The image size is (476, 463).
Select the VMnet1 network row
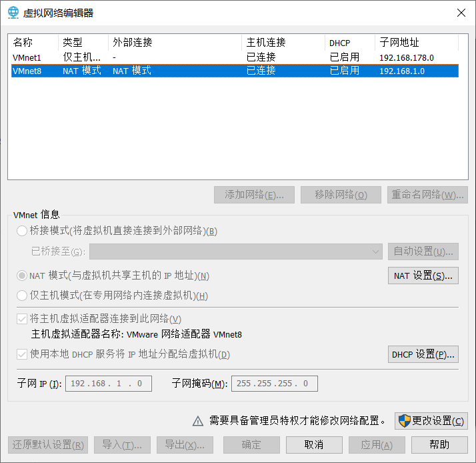click(235, 57)
